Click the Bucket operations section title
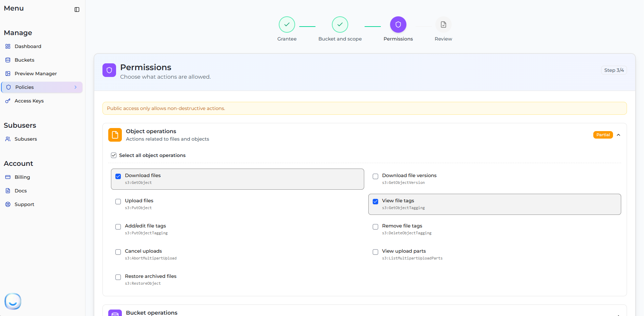Screen dimensions: 644x316 [152, 313]
